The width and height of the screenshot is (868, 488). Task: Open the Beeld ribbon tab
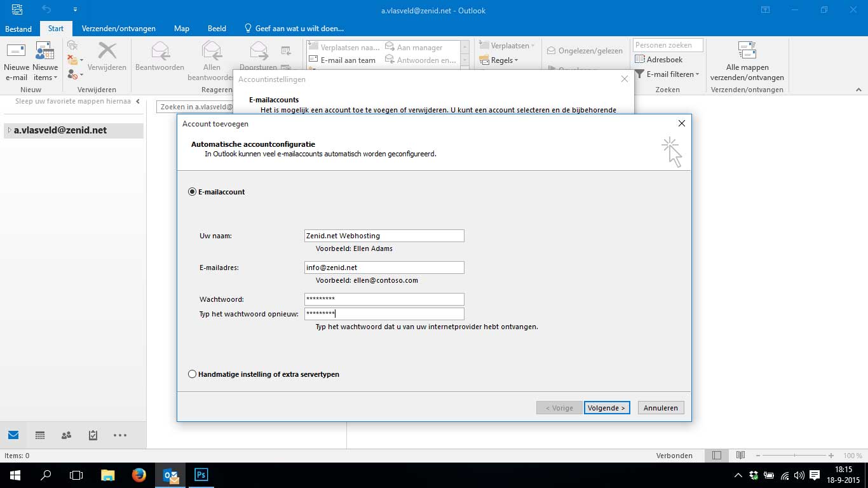tap(217, 29)
